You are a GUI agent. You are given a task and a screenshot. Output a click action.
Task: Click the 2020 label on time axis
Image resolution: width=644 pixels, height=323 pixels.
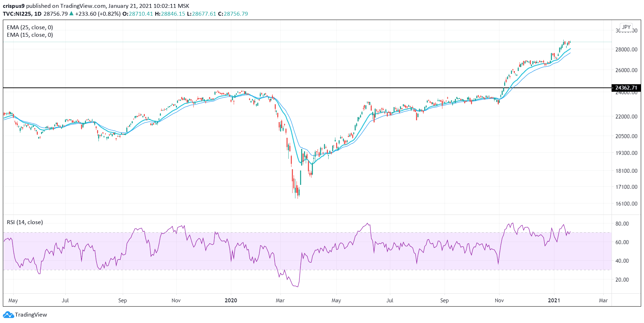[x=231, y=301]
